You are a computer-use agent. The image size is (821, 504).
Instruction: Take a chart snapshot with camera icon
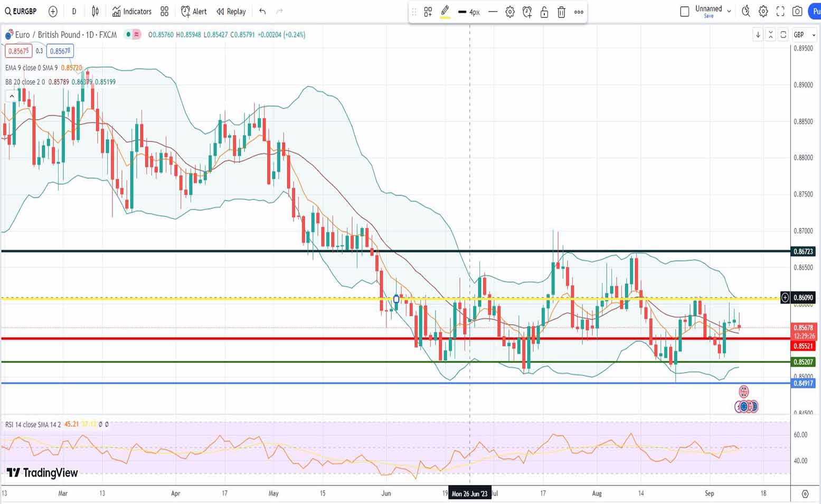pos(797,11)
